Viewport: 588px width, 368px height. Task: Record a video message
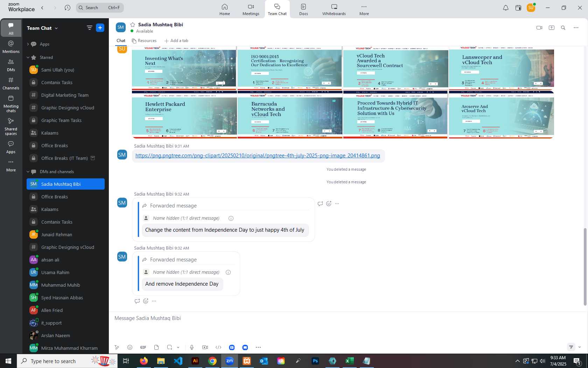point(205,347)
